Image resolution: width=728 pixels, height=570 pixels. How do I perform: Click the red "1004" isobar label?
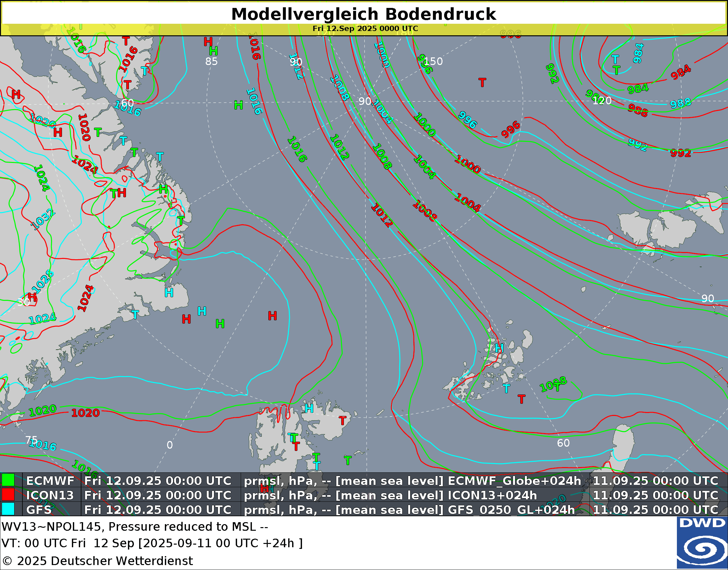coord(468,203)
